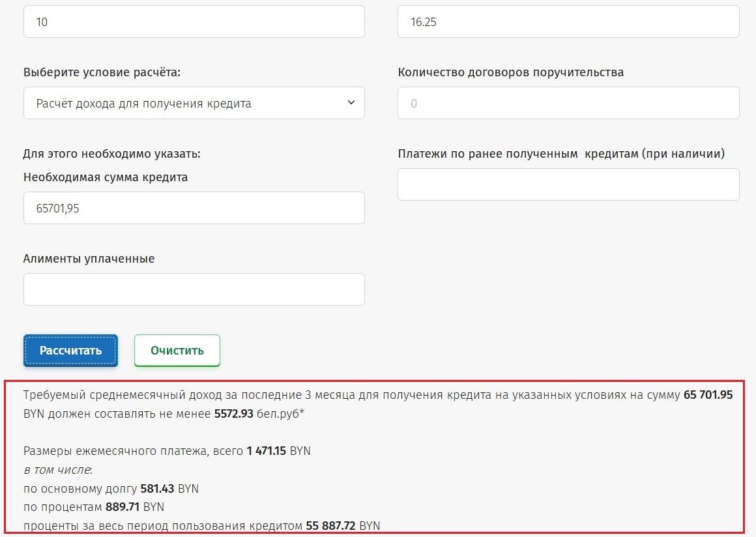This screenshot has height=537, width=756.
Task: Click the 'Необходимая сумма кредита' field with 65701,95
Action: click(194, 209)
